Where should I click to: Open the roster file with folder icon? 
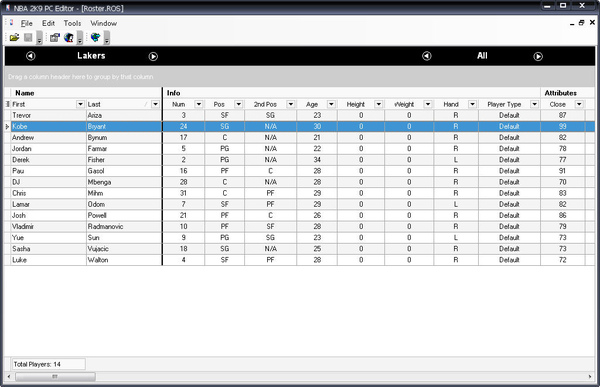click(x=14, y=38)
